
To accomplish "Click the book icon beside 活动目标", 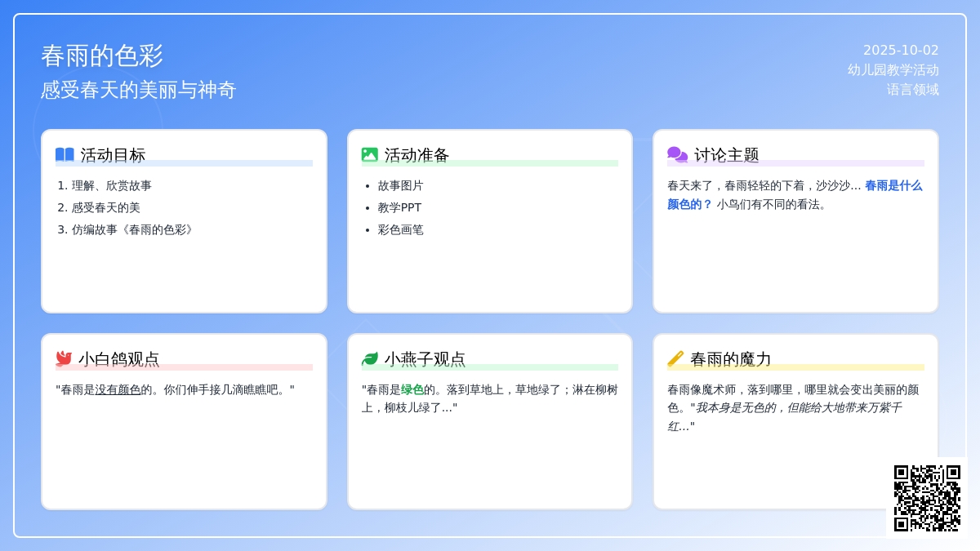I will [65, 154].
